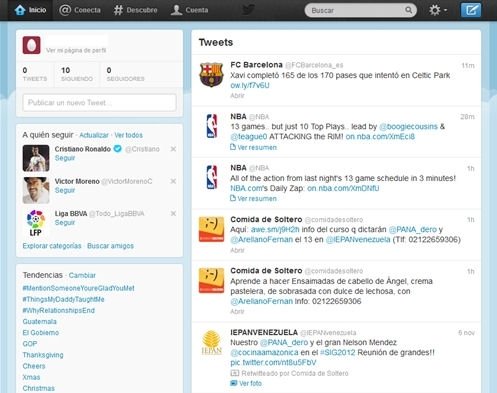The image size is (497, 393).
Task: Open the Inicio home tab
Action: coord(30,10)
